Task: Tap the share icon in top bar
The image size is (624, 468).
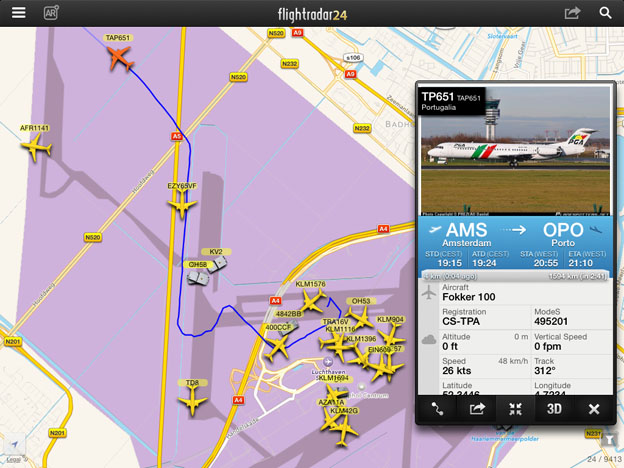Action: [x=572, y=13]
